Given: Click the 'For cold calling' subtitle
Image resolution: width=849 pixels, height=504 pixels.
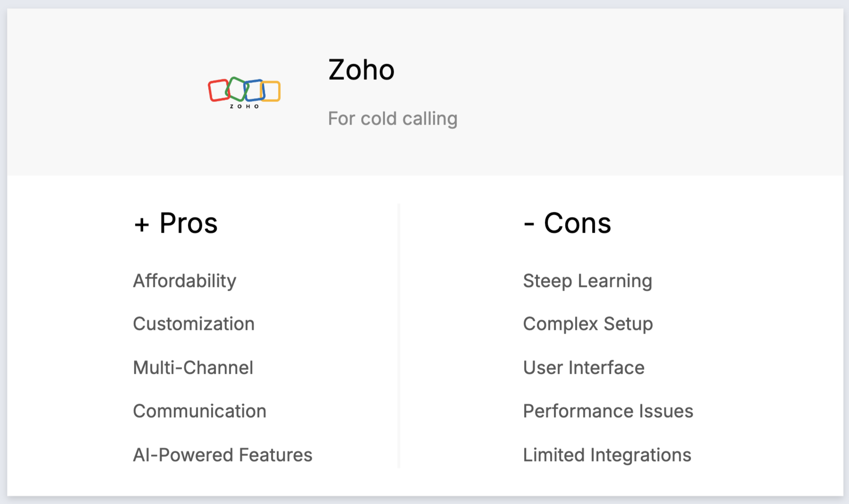Looking at the screenshot, I should 392,118.
